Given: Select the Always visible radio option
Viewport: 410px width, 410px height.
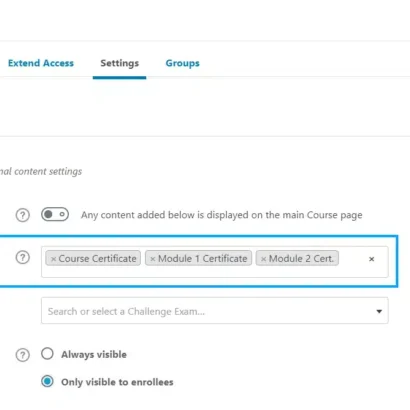Looking at the screenshot, I should tap(47, 354).
